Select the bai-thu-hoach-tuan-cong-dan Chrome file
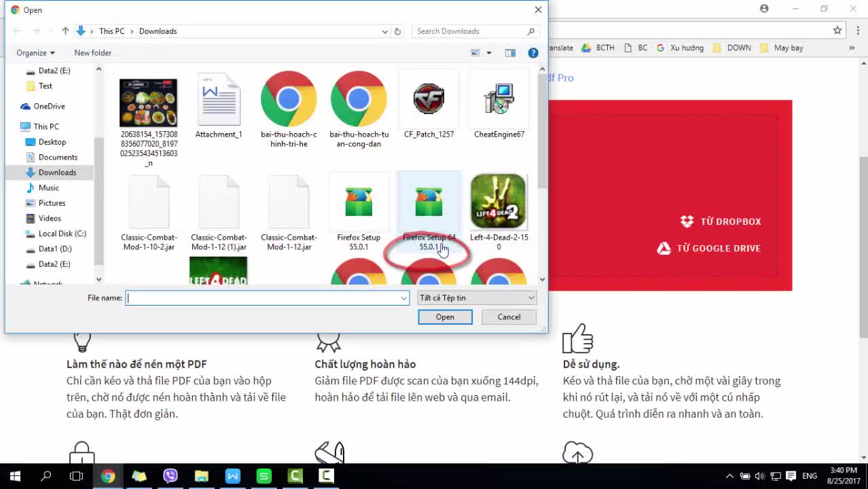 coord(359,99)
